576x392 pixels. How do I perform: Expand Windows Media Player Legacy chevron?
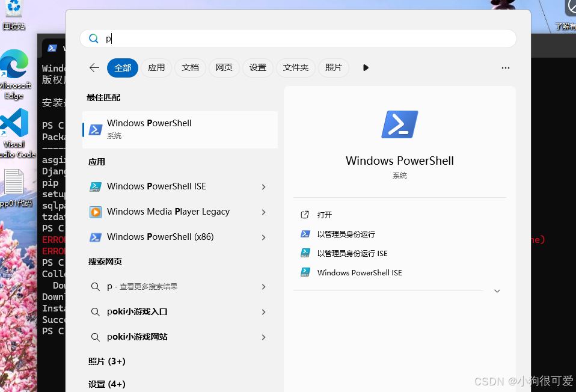(264, 212)
